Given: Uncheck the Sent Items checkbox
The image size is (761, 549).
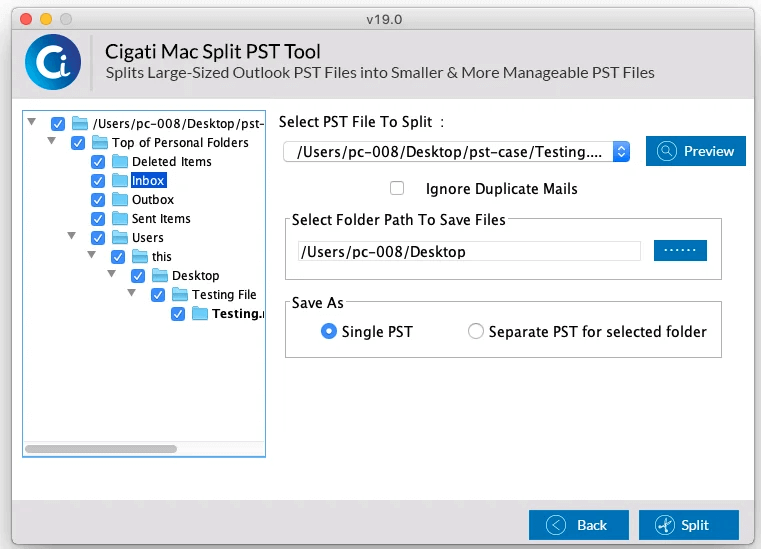Looking at the screenshot, I should point(98,218).
